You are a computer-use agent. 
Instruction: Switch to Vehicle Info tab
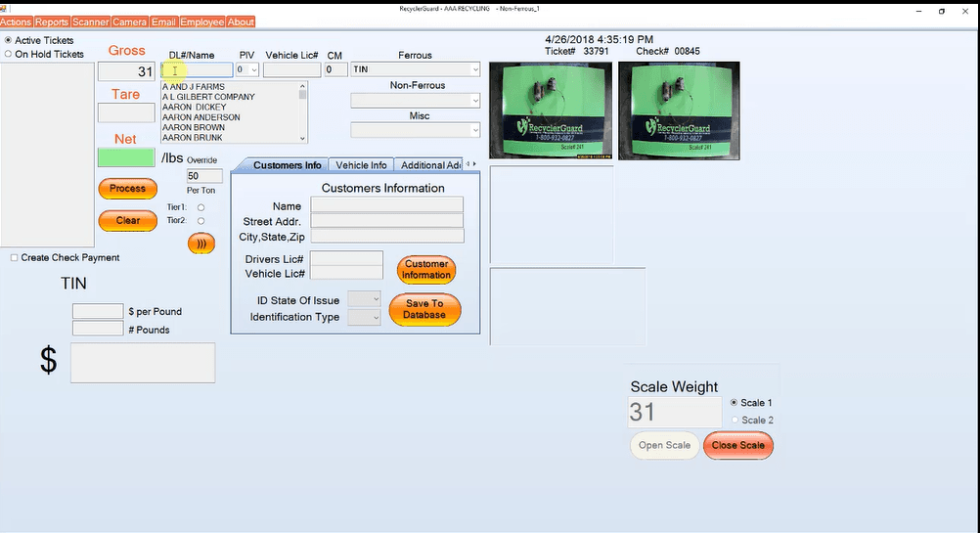[x=361, y=165]
